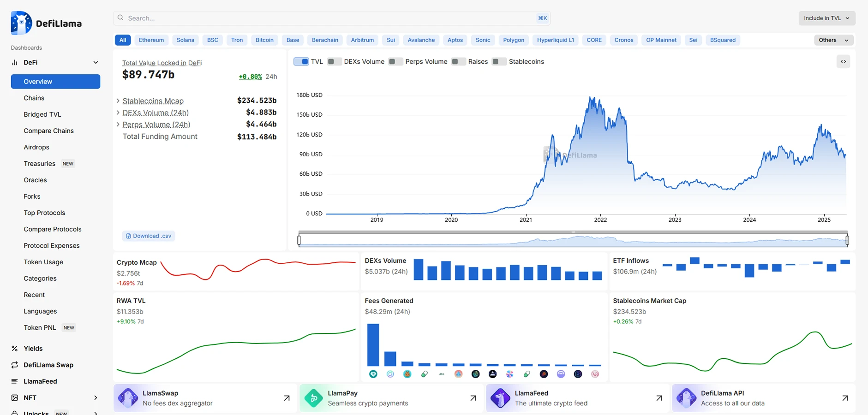Toggle the TVL chart switch
The width and height of the screenshot is (868, 415).
[301, 62]
